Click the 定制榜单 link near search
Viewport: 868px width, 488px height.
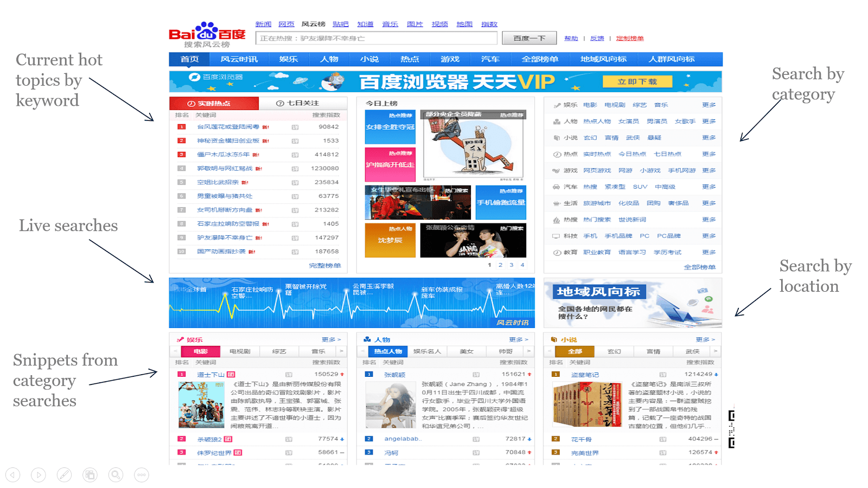click(x=630, y=38)
